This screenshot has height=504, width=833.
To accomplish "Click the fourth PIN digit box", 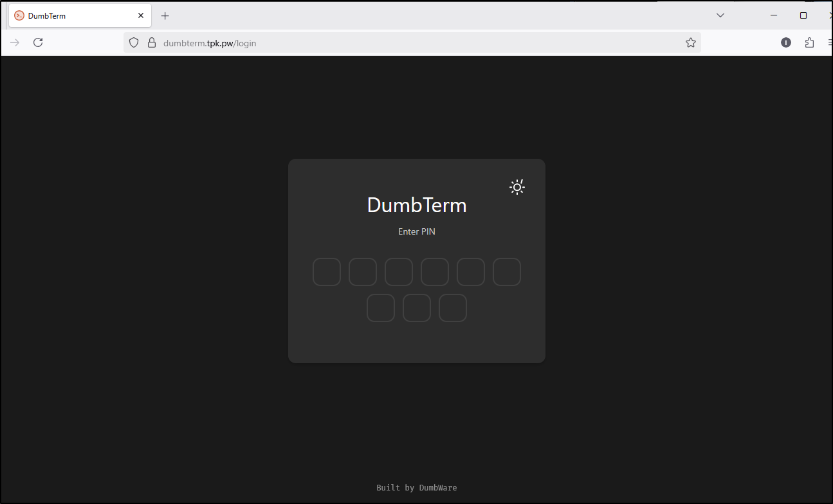I will [435, 272].
